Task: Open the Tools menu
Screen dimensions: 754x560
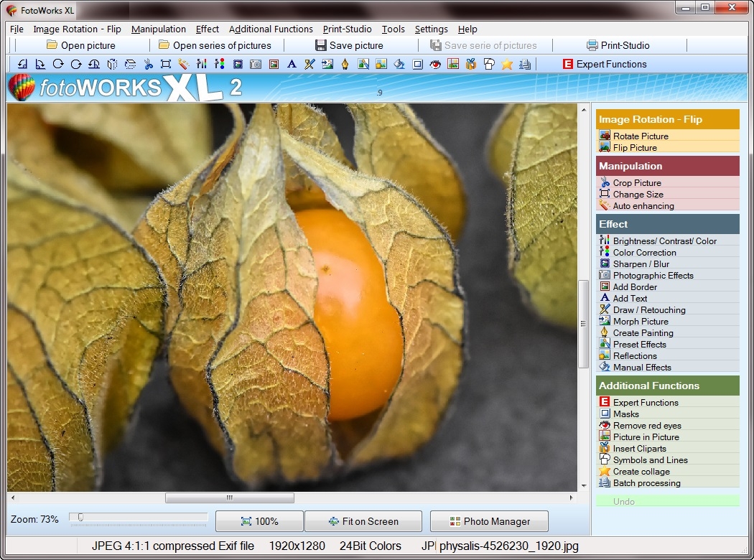Action: pos(393,29)
